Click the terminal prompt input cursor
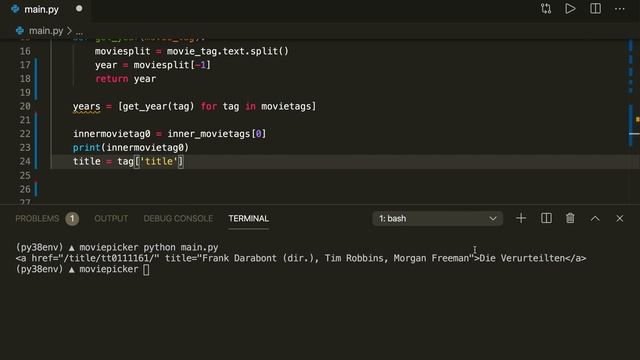Image resolution: width=640 pixels, height=360 pixels. click(x=146, y=269)
